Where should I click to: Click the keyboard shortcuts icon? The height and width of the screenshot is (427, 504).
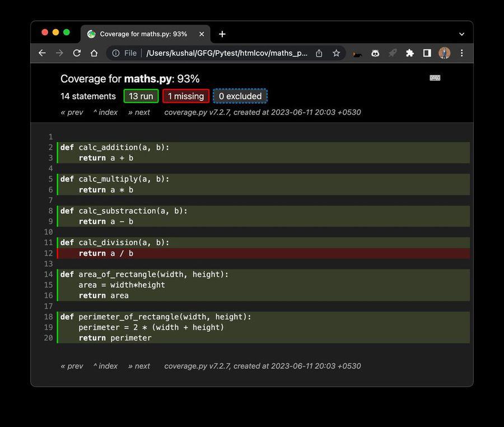435,78
